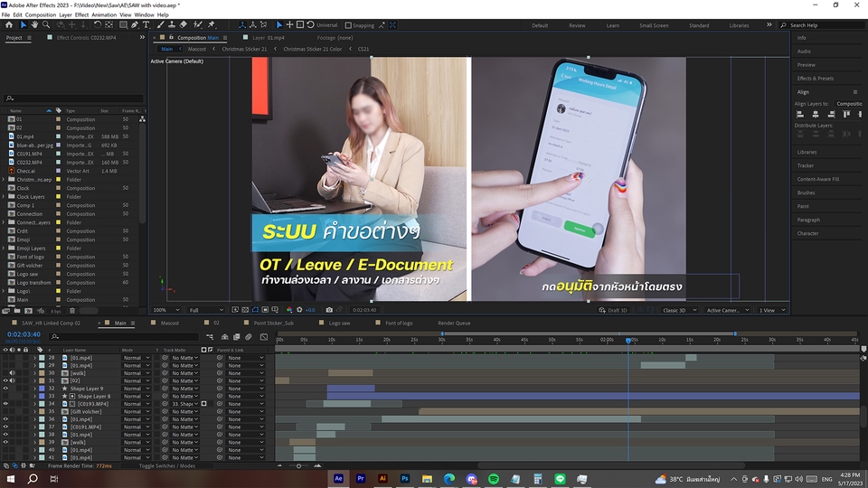The height and width of the screenshot is (488, 868).
Task: Hide layer 37 [C0191.MP4]
Action: [5, 427]
